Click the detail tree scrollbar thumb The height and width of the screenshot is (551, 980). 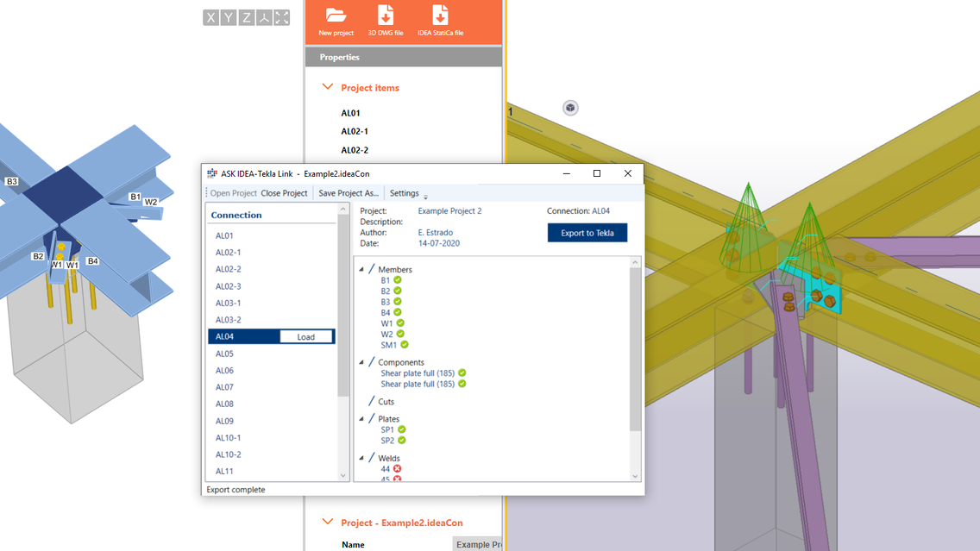[635, 350]
